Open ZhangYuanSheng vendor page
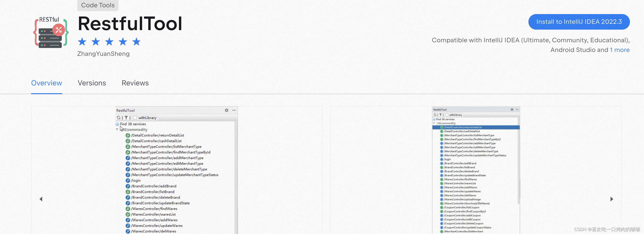644x234 pixels. [103, 54]
